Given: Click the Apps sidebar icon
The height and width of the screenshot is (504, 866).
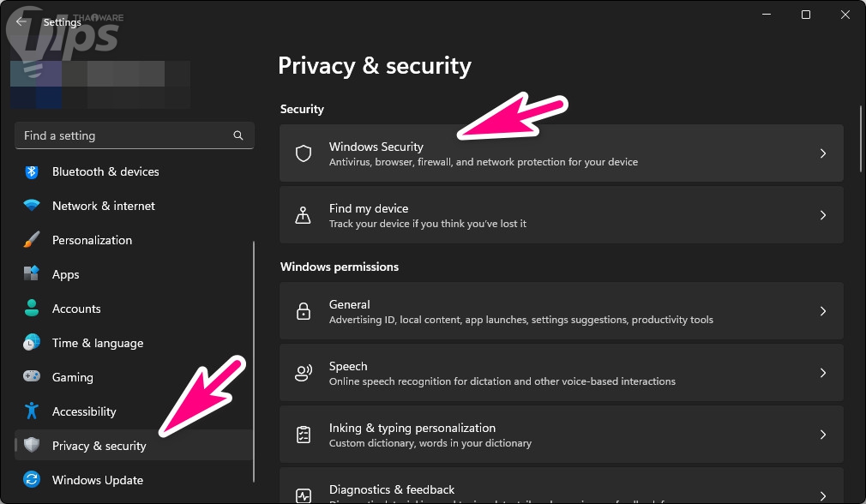Looking at the screenshot, I should pyautogui.click(x=32, y=274).
